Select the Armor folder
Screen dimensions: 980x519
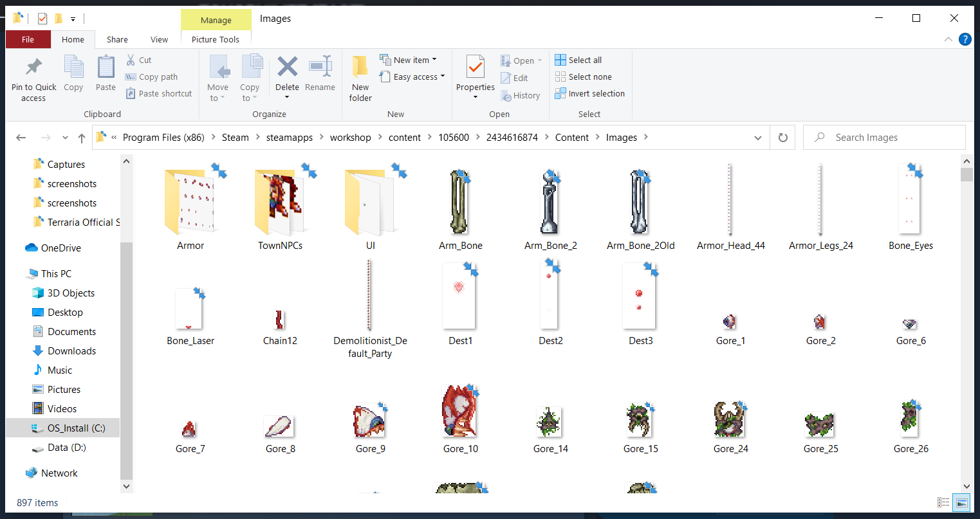tap(191, 208)
